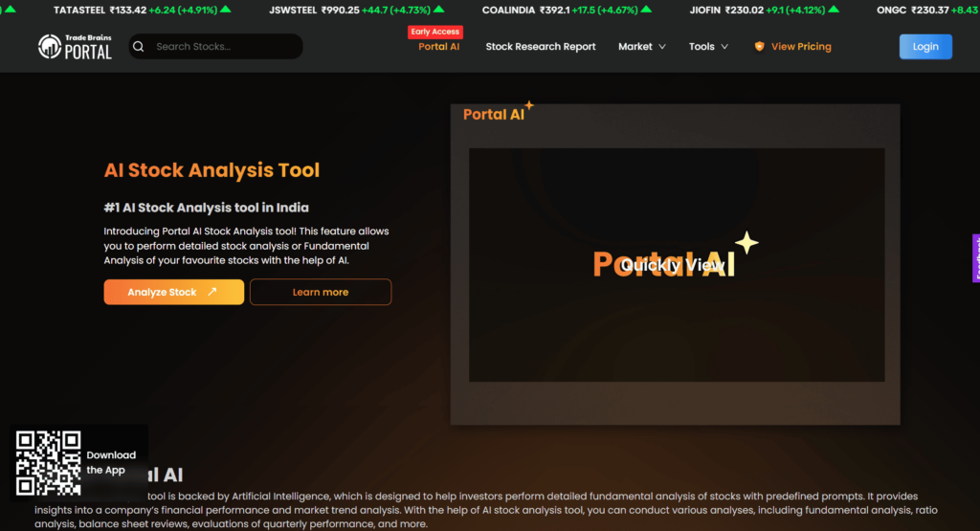Screen dimensions: 980x531
Task: Click the chevron next to Market
Action: (662, 47)
